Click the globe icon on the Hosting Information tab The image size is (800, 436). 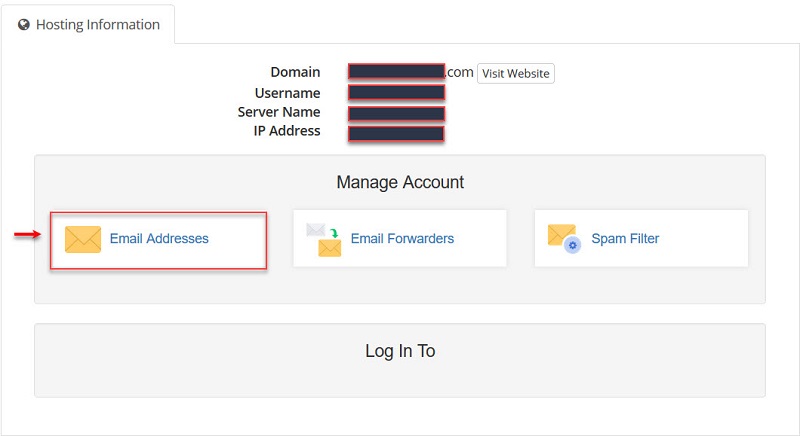[x=24, y=25]
